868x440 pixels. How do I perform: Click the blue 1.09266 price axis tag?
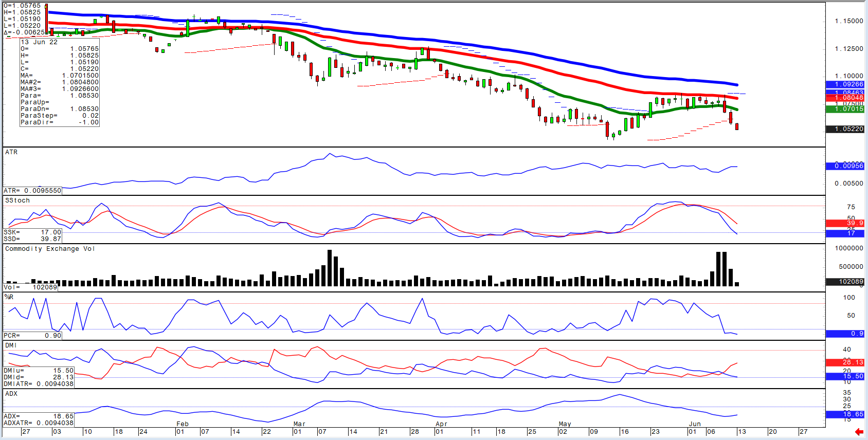[845, 84]
